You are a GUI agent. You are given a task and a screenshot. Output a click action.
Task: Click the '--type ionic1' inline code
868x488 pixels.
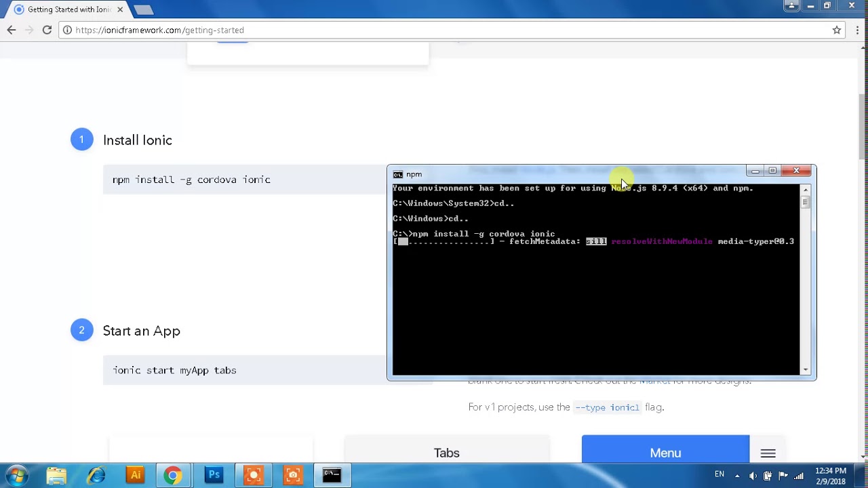pos(607,407)
